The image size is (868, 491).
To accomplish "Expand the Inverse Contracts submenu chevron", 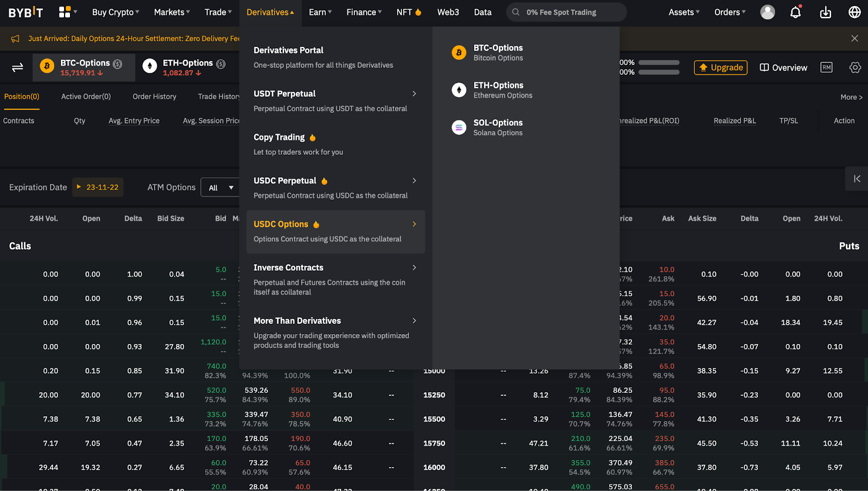I will point(414,267).
